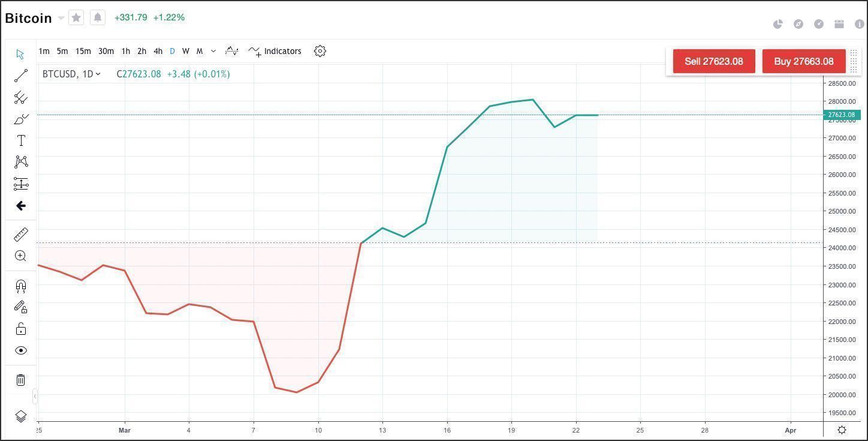
Task: Toggle the magnet snap mode
Action: (x=21, y=286)
